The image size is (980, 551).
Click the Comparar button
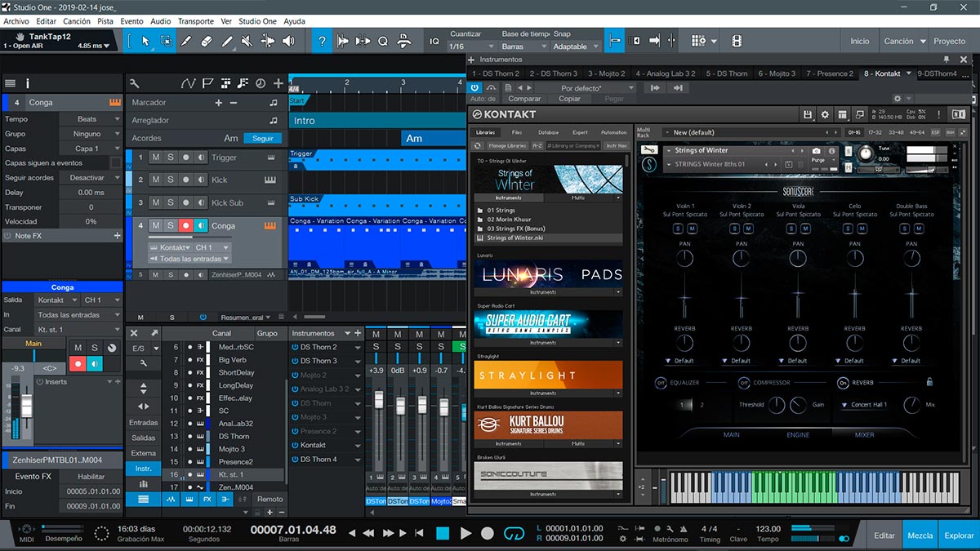(x=525, y=99)
